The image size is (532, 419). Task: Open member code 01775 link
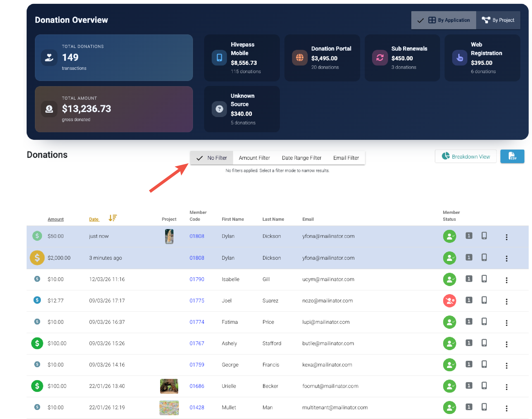(x=197, y=301)
